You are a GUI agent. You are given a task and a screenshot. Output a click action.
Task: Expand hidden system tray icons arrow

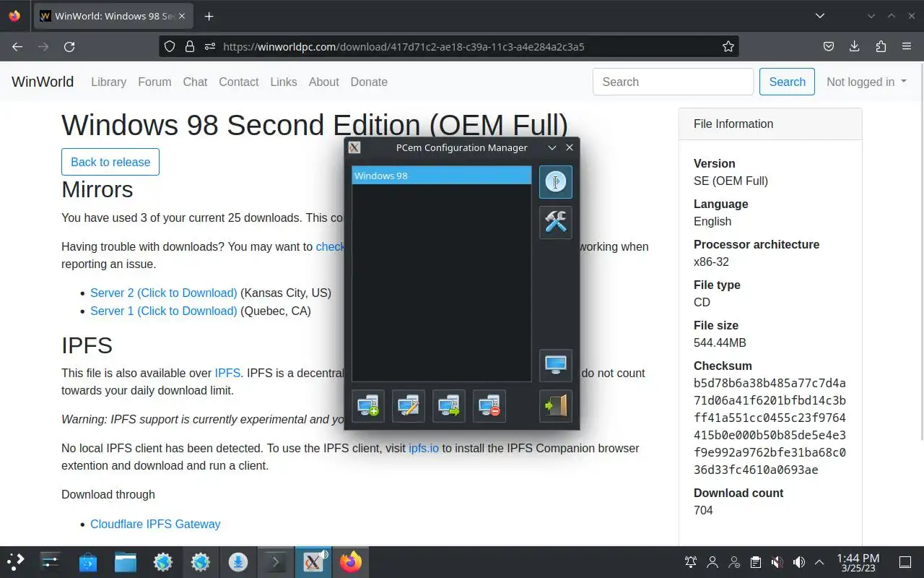(819, 562)
